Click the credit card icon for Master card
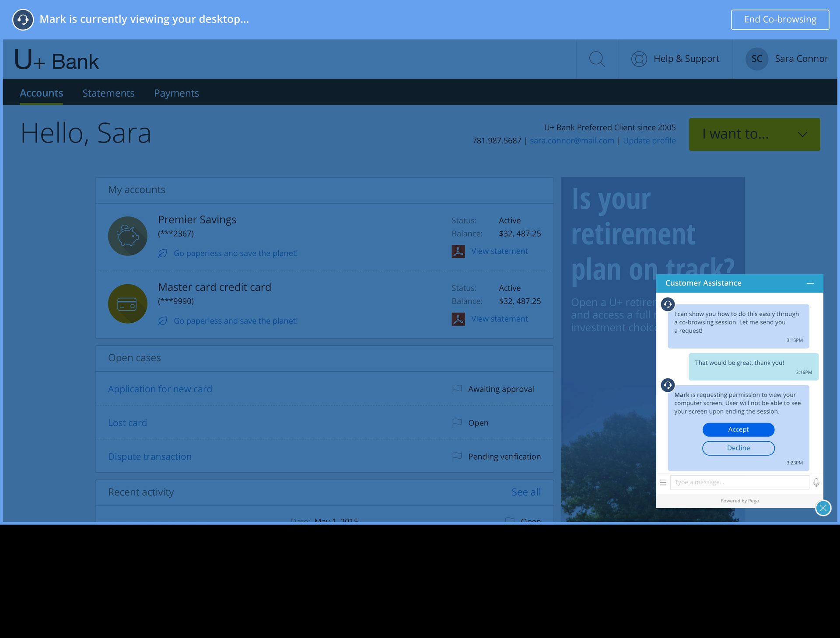840x638 pixels. pyautogui.click(x=127, y=303)
